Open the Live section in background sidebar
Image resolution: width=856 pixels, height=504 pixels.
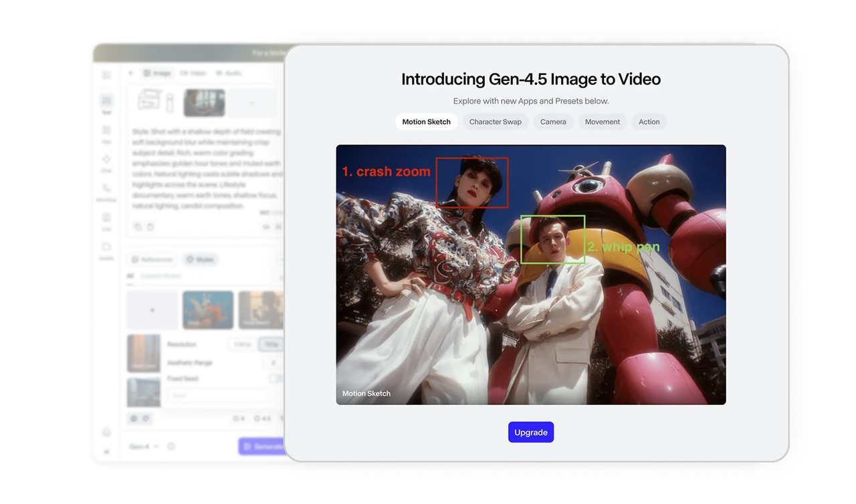point(106,221)
